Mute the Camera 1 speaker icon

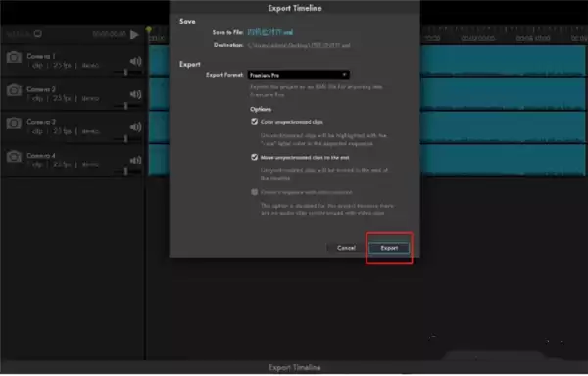(136, 61)
